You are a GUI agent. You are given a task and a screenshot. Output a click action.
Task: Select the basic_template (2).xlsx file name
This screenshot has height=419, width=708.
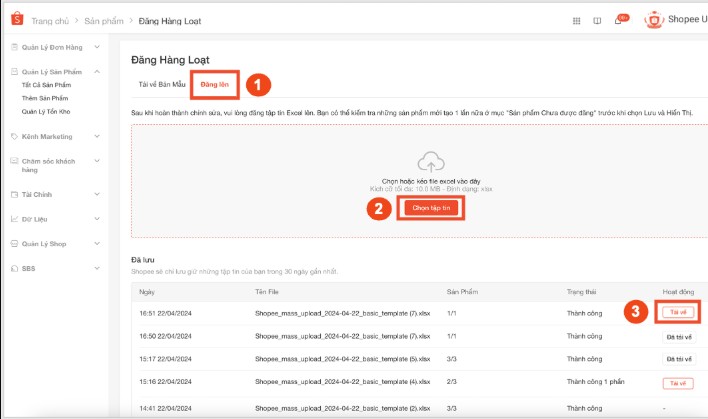(x=343, y=408)
